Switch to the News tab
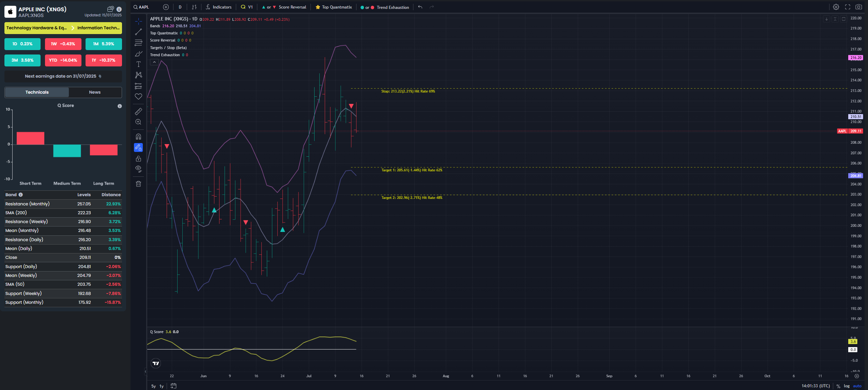 95,92
